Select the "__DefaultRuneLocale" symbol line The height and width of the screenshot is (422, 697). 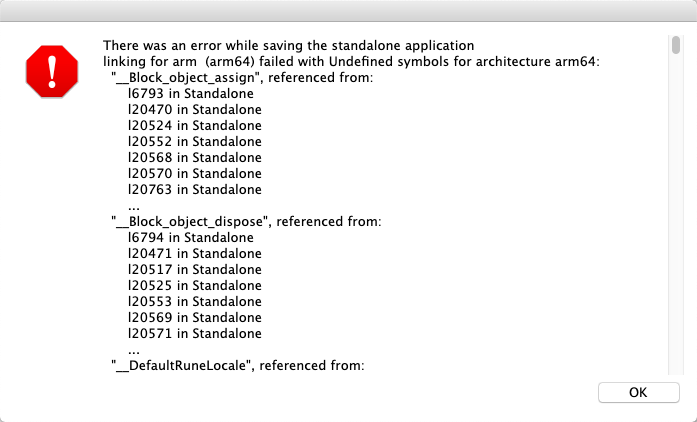click(236, 366)
